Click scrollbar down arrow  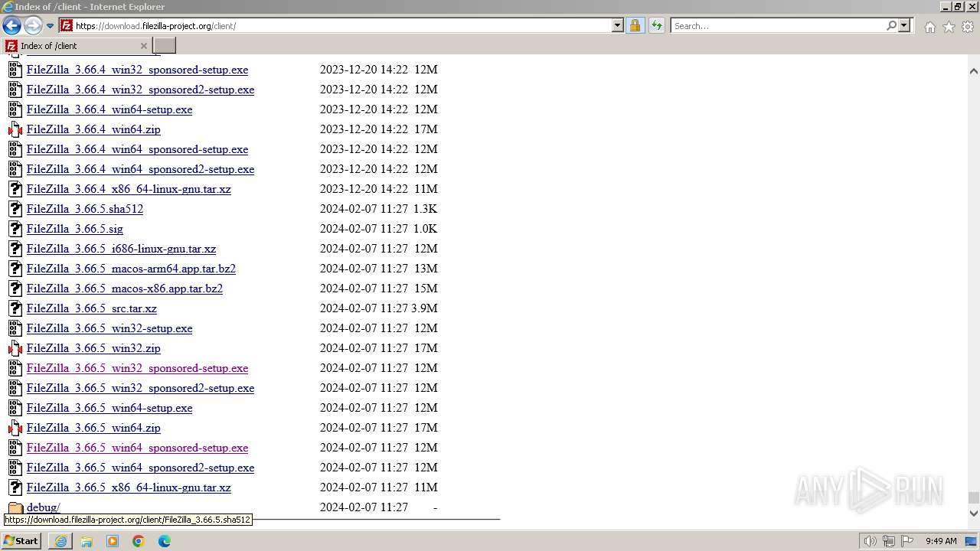coord(973,513)
